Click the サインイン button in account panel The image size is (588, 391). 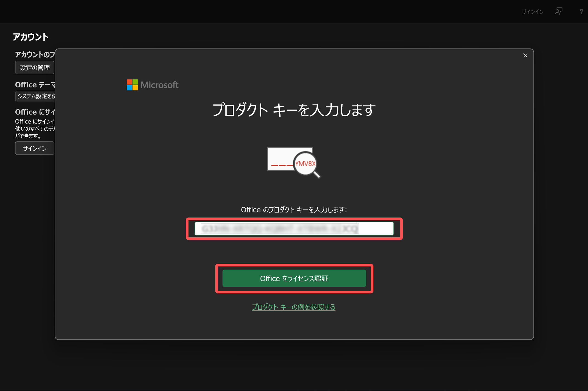point(35,148)
